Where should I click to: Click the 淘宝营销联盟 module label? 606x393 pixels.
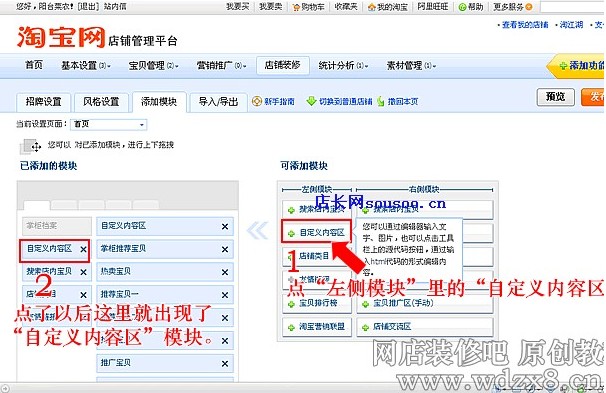(322, 327)
